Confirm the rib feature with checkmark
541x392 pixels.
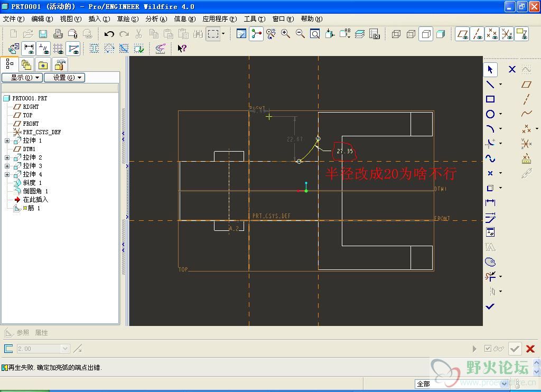click(x=515, y=349)
